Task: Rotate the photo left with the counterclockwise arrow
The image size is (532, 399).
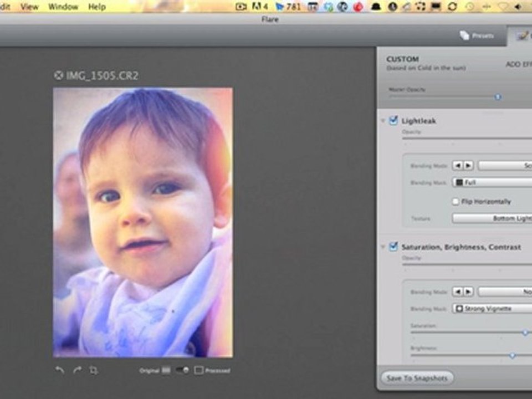Action: coord(60,370)
